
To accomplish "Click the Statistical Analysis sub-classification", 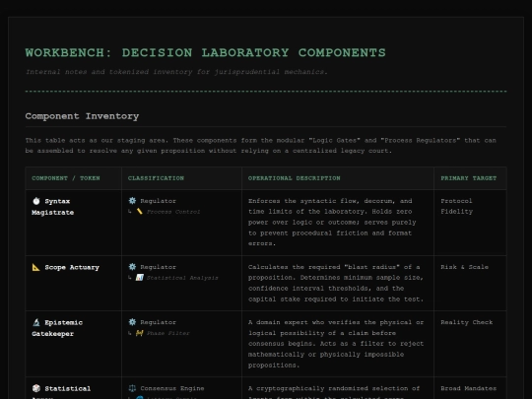I will tap(182, 278).
